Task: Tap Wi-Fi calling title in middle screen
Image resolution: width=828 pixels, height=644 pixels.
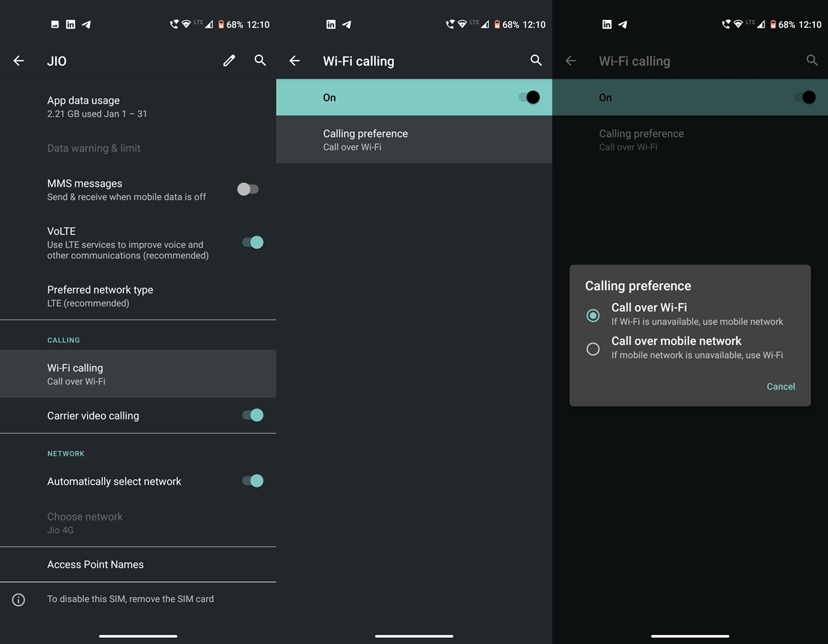Action: [359, 61]
